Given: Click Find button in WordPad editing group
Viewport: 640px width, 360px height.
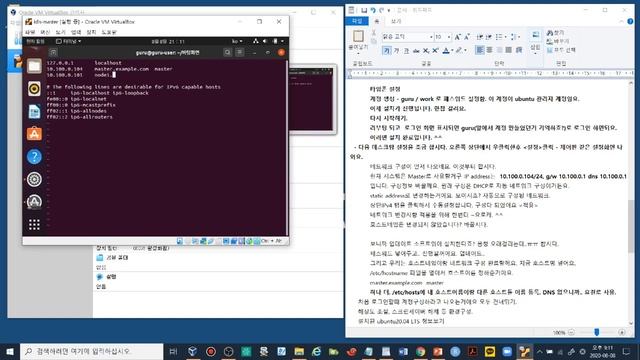Looking at the screenshot, I should [556, 33].
